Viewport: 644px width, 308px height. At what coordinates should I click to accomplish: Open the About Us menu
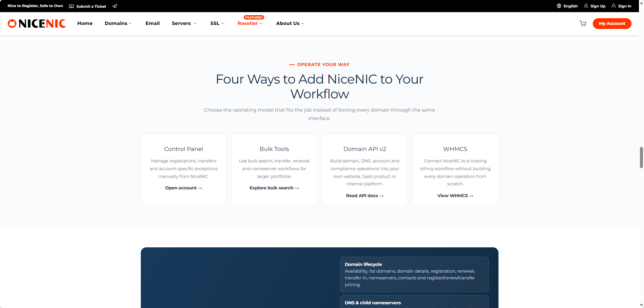click(x=288, y=23)
